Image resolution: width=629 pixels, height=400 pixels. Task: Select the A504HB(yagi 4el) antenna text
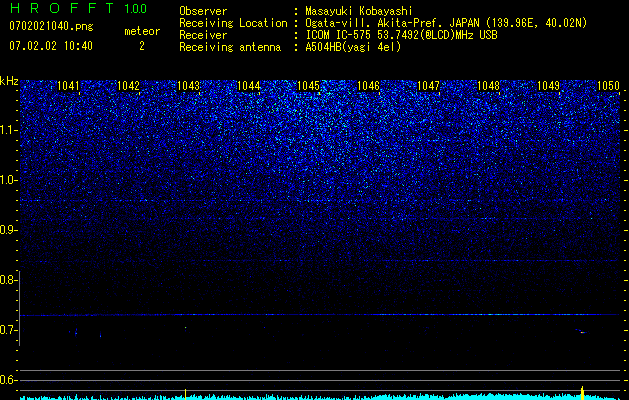coord(353,47)
